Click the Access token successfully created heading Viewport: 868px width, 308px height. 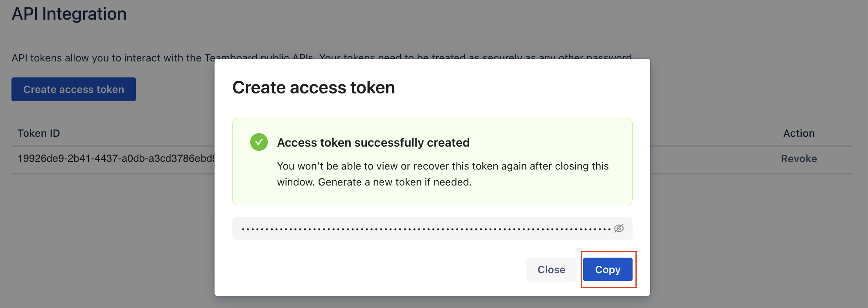[x=373, y=143]
